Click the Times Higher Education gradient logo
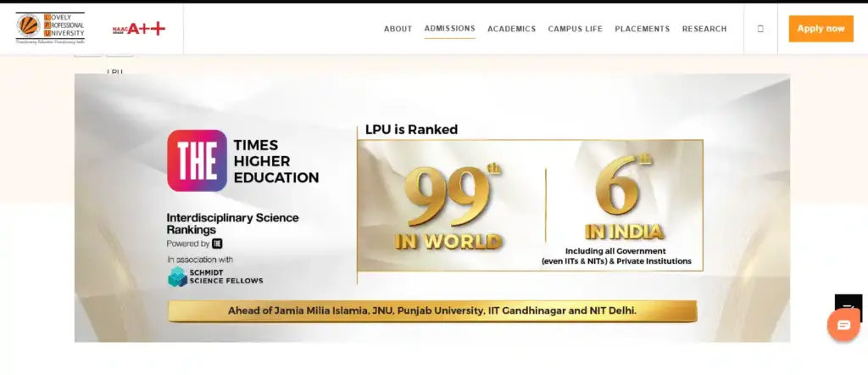Viewport: 868px width, 375px height. [x=197, y=160]
